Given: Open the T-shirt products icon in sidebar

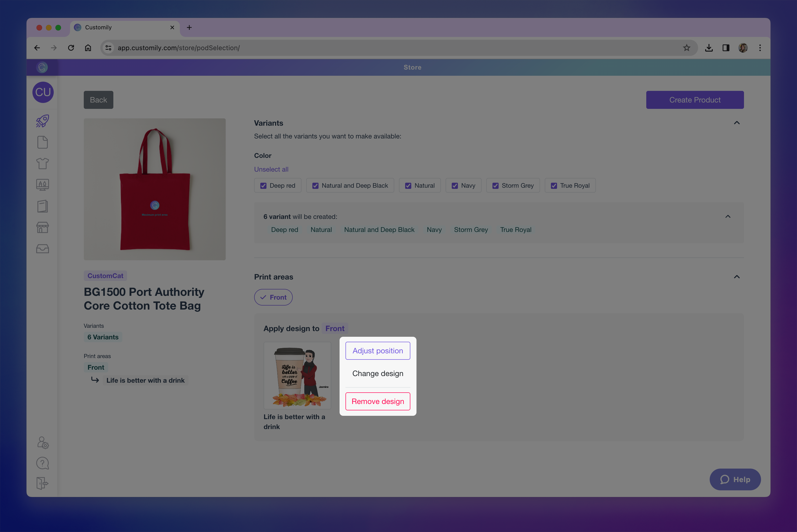Looking at the screenshot, I should pos(42,164).
